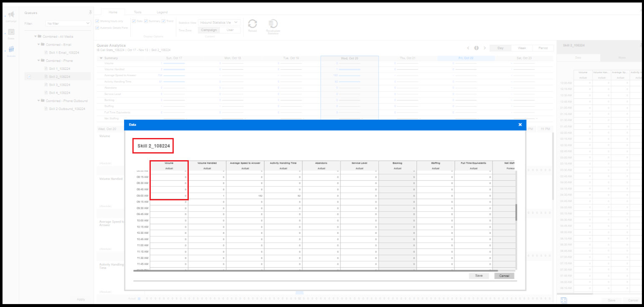Go to next date range arrow
The width and height of the screenshot is (644, 307).
pyautogui.click(x=484, y=48)
